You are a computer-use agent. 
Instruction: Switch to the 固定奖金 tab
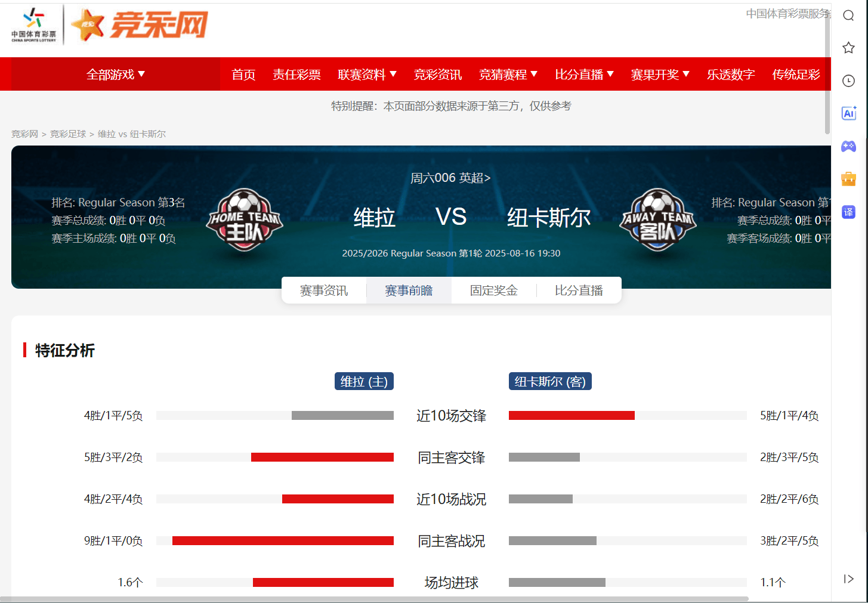click(x=494, y=290)
